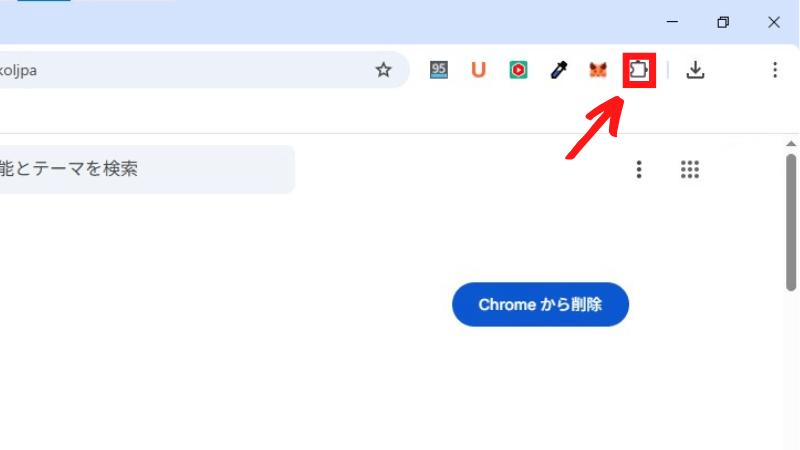Viewport: 800px width, 450px height.
Task: Click the scrollbar track below the thumb
Action: pos(791,370)
